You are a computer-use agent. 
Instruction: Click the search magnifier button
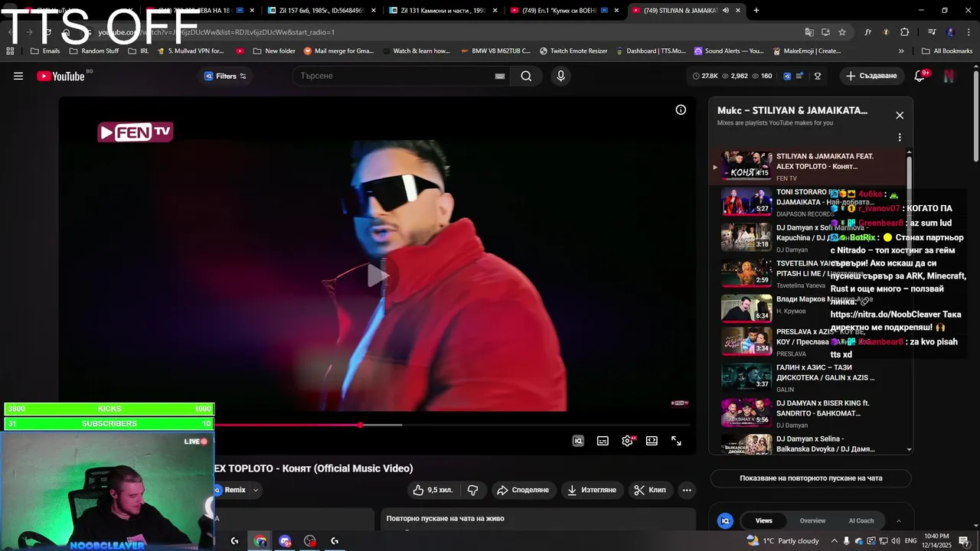click(x=526, y=76)
